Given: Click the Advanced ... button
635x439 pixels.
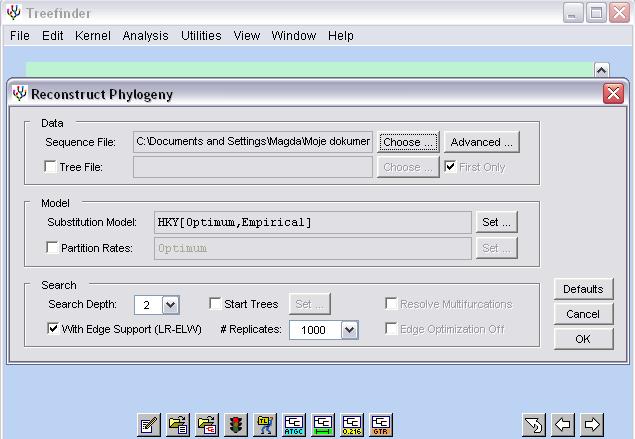Looking at the screenshot, I should tap(482, 142).
